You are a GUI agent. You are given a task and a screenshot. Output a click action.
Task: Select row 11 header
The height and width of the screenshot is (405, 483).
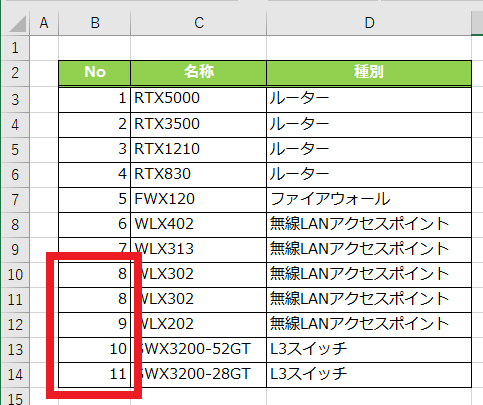[15, 300]
